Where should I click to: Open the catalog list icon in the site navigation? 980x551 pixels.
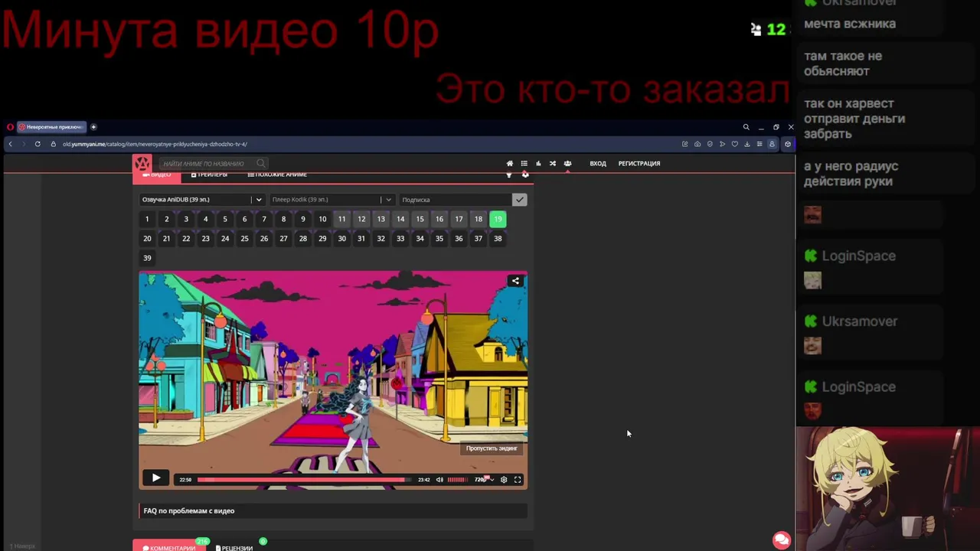tap(524, 163)
